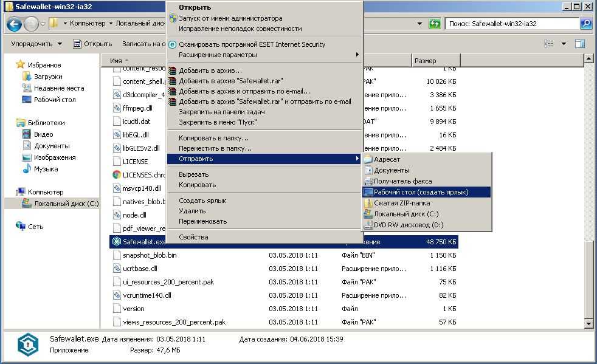Select the ffmpeg.dll file icon
Screen dimensions: 597x364
[117, 108]
